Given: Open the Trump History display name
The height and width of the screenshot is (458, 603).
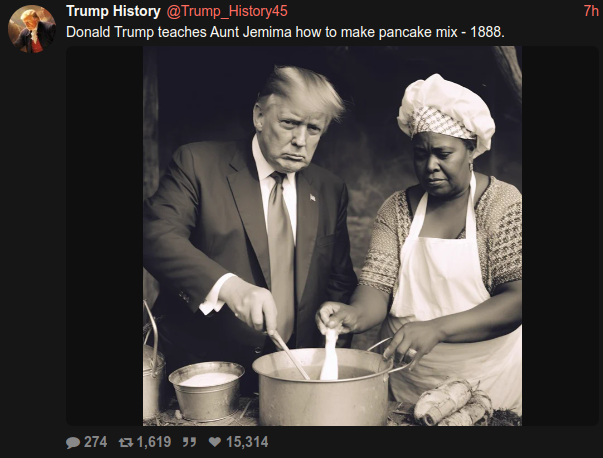Looking at the screenshot, I should pos(113,11).
